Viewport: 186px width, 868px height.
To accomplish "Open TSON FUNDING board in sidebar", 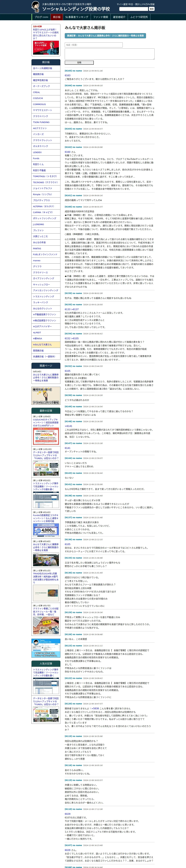I will click(x=46, y=122).
